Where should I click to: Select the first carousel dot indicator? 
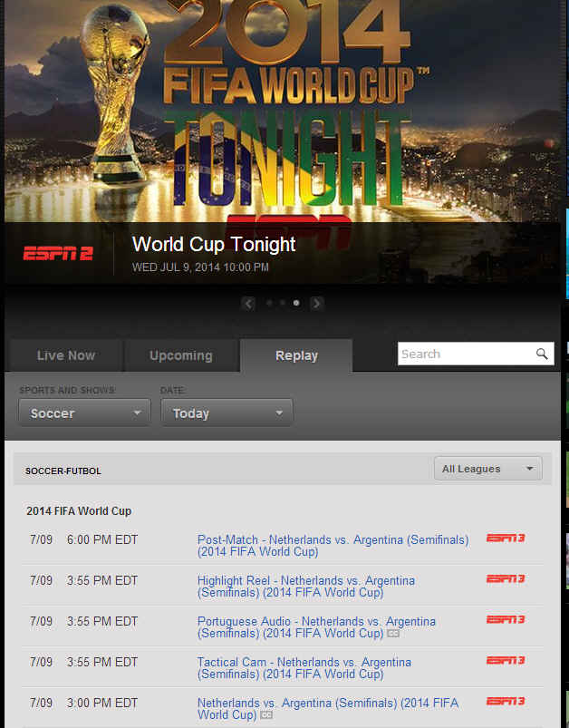pos(269,303)
